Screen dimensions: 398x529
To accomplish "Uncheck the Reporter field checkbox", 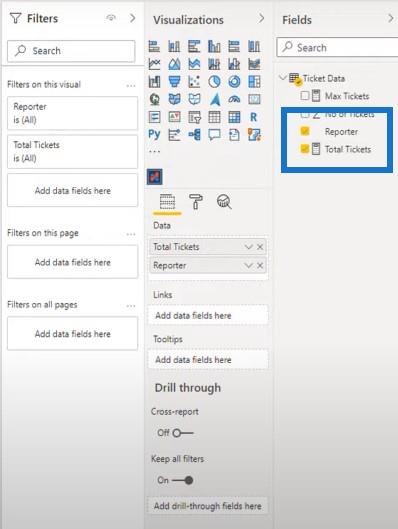I will 305,131.
